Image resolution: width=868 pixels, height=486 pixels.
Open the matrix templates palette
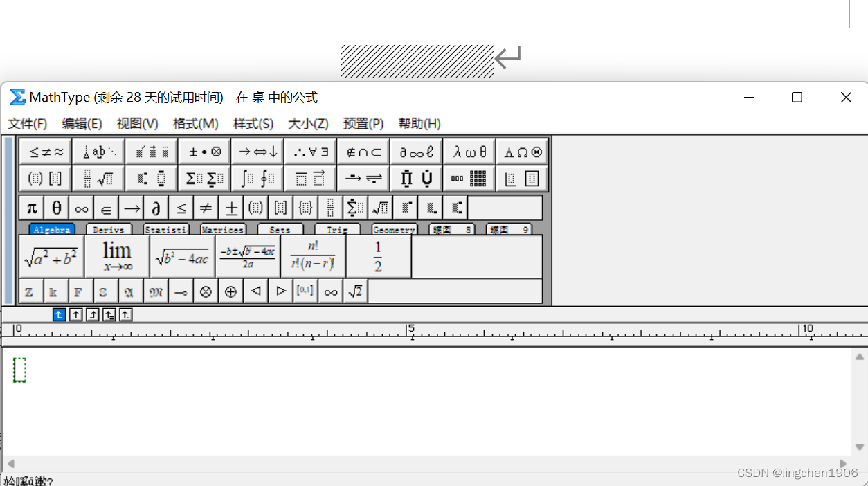469,179
